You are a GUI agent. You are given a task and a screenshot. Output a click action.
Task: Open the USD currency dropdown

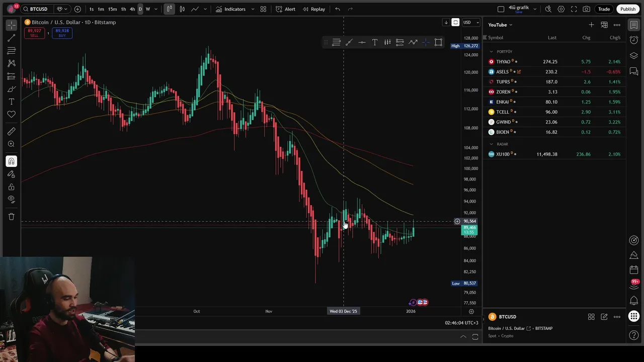471,22
